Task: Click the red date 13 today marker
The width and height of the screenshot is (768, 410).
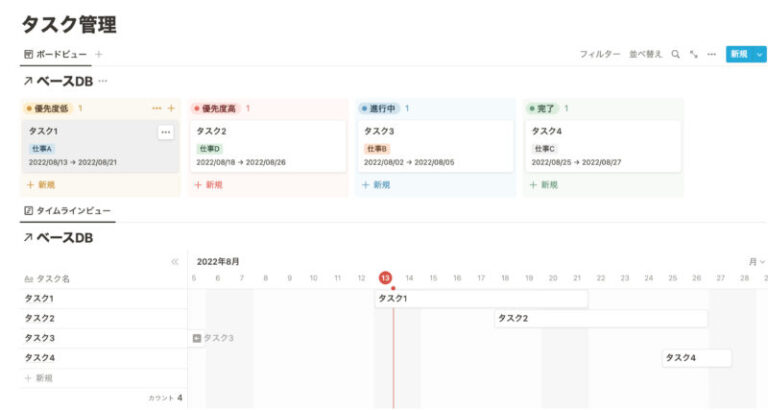Action: point(385,278)
